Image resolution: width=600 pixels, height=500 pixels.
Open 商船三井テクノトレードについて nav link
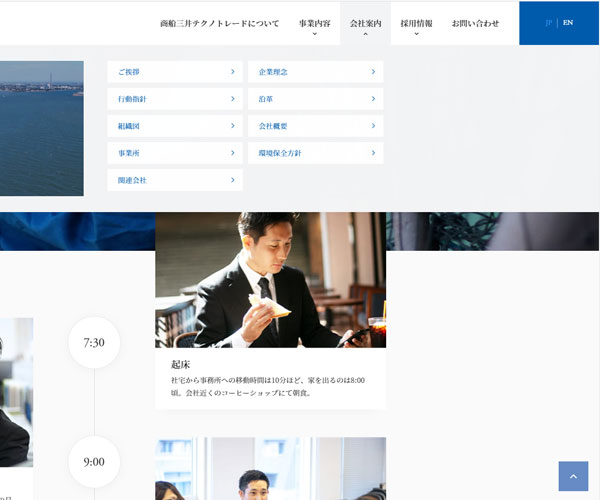(219, 23)
